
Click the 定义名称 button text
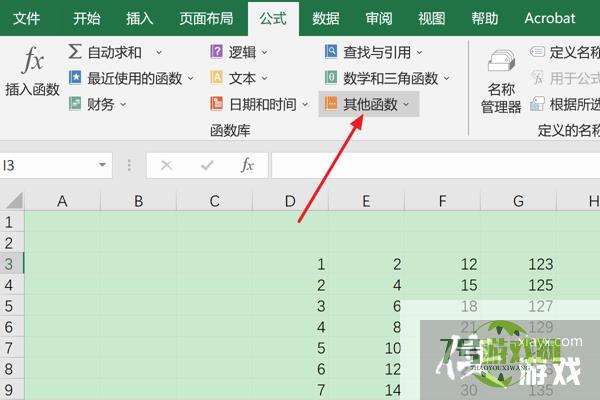click(575, 52)
